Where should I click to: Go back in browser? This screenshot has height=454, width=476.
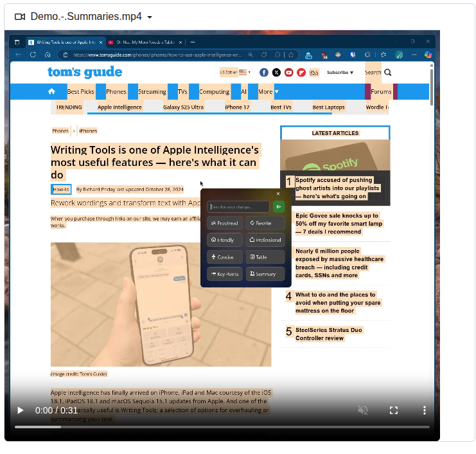[18, 55]
